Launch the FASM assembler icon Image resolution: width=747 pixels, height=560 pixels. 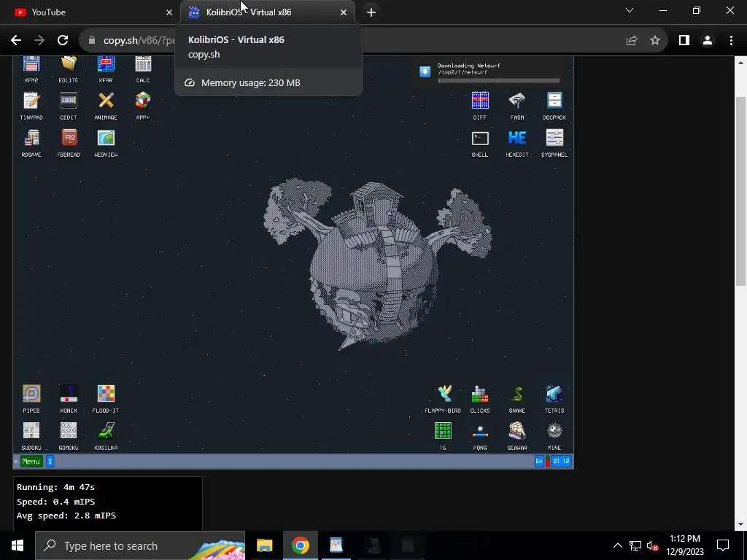[517, 106]
